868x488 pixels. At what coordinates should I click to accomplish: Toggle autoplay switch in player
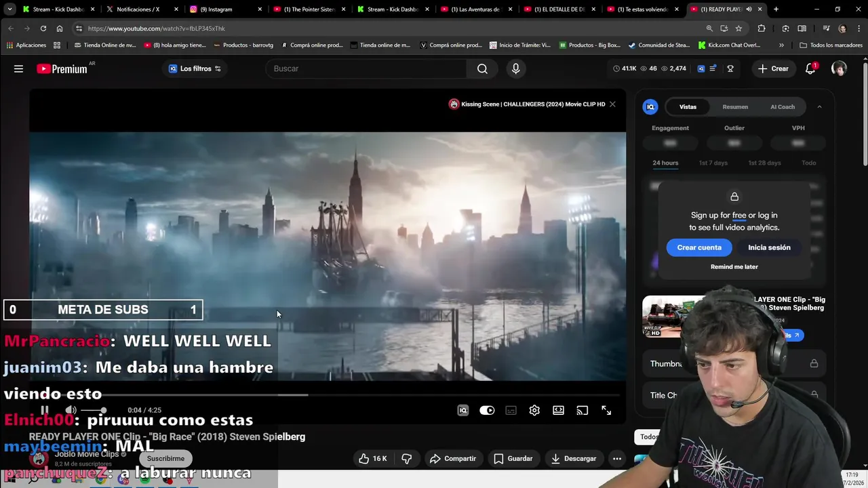487,410
